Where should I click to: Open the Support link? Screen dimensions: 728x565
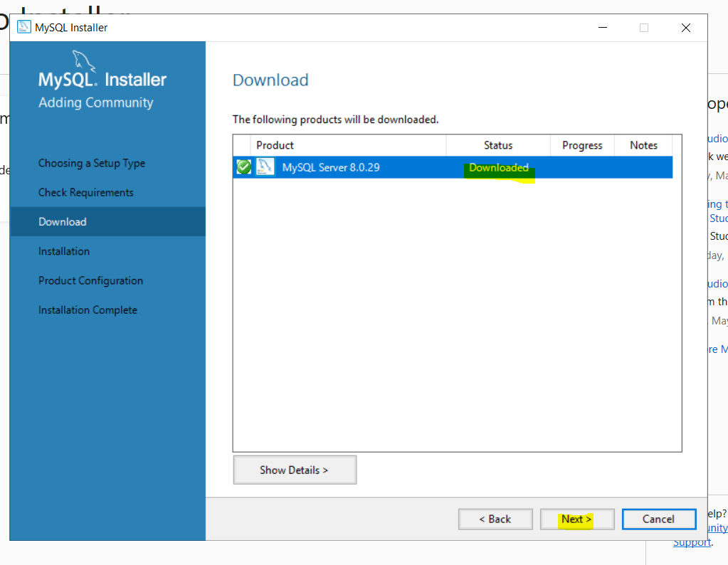pos(691,542)
